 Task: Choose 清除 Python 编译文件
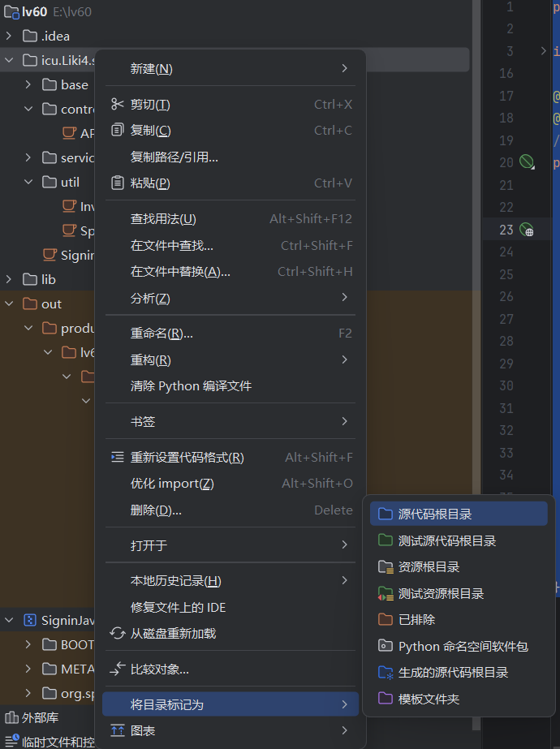coord(230,386)
